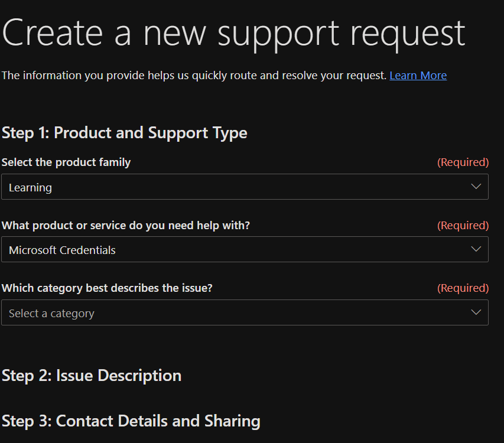This screenshot has width=504, height=443.
Task: Click Required marker beside product or service question
Action: [x=463, y=226]
